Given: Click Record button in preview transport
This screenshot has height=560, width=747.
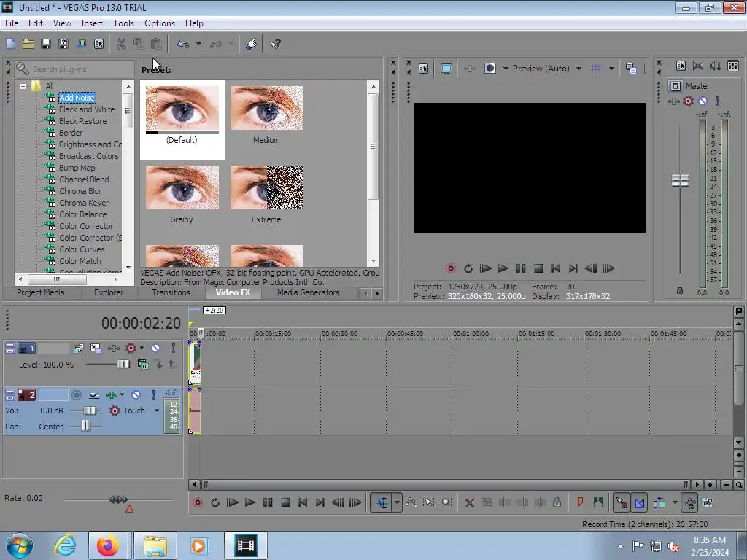Looking at the screenshot, I should 451,268.
